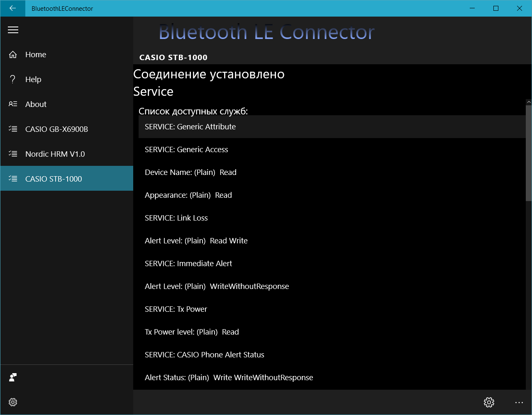Open the Help page
Viewport: 532px width, 415px height.
pyautogui.click(x=67, y=79)
